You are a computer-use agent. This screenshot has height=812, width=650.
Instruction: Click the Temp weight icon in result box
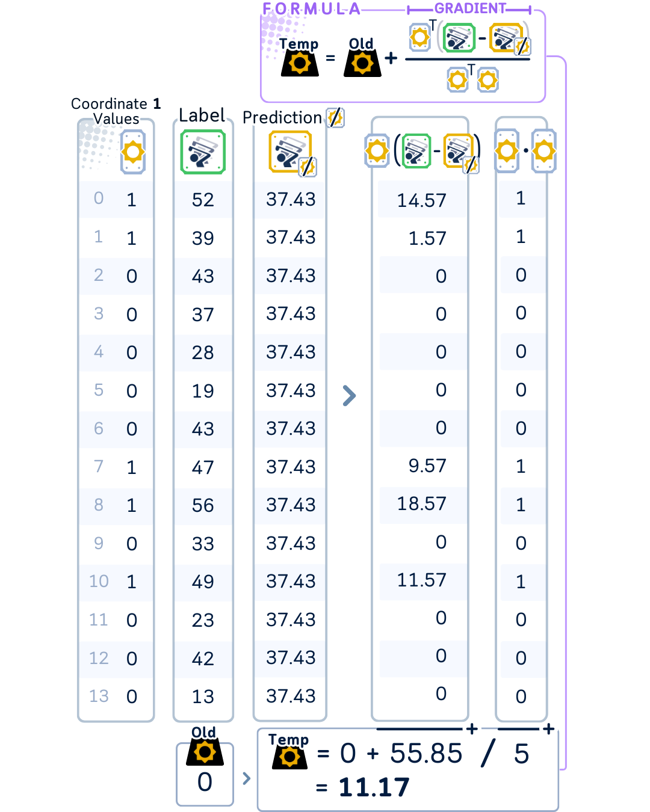click(289, 757)
